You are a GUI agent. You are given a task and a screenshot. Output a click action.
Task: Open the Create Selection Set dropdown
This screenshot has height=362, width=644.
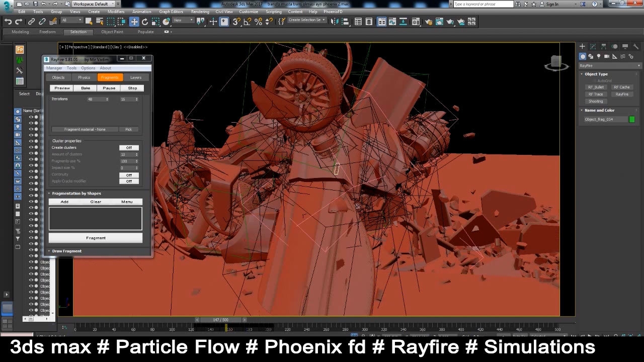coord(307,20)
